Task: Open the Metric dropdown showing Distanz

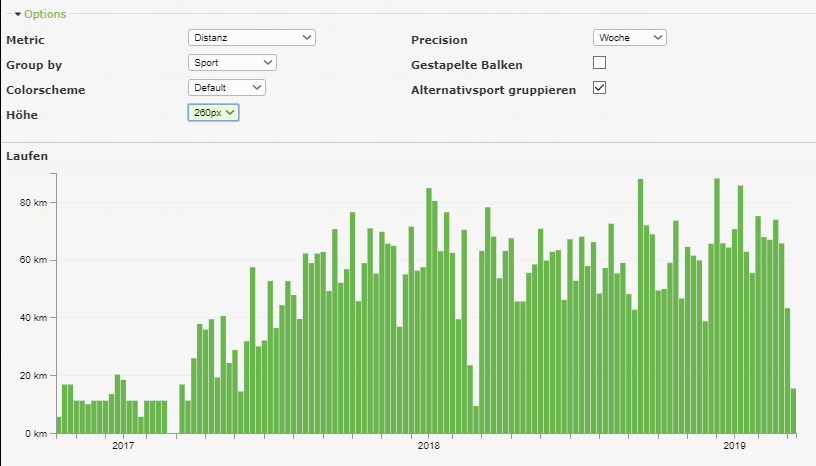Action: click(251, 37)
